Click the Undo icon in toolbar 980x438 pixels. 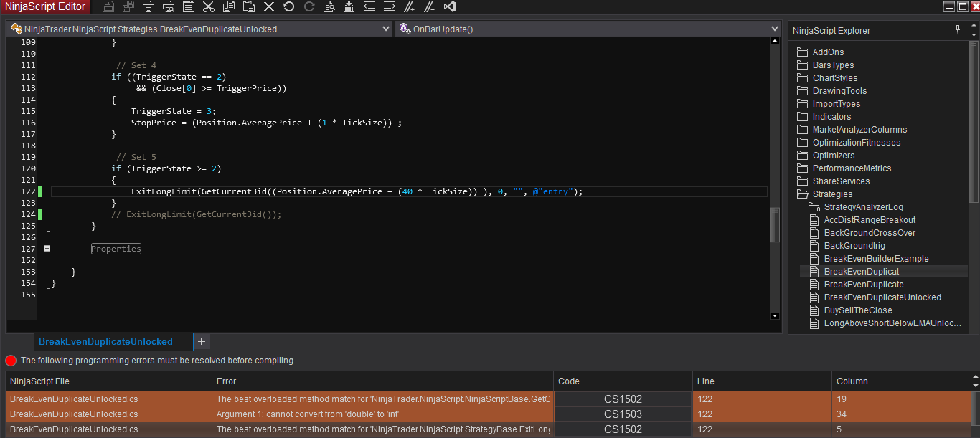pos(288,7)
